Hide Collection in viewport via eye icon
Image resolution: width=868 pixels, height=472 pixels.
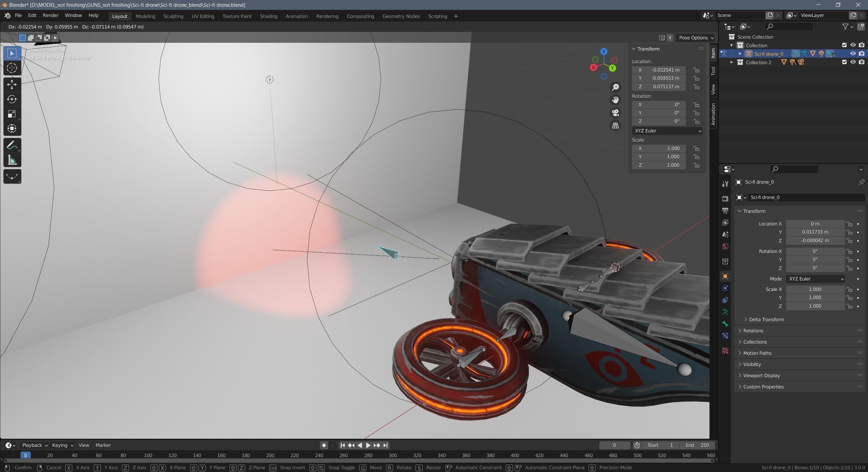853,45
